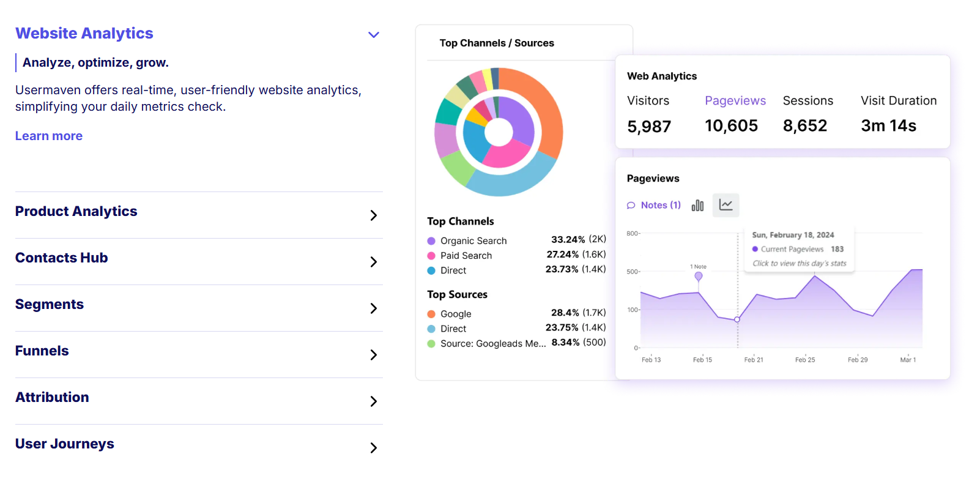Click the 3m 14s duration value

click(x=888, y=126)
